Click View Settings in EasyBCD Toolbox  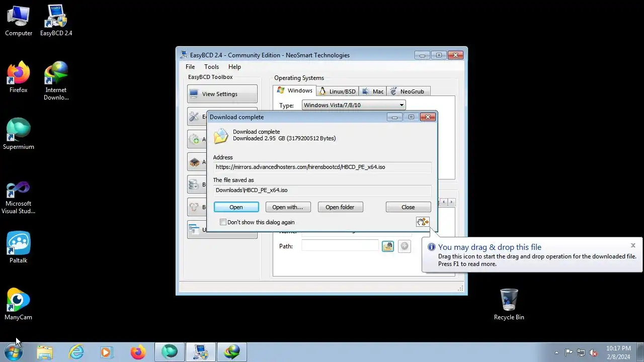(x=222, y=94)
